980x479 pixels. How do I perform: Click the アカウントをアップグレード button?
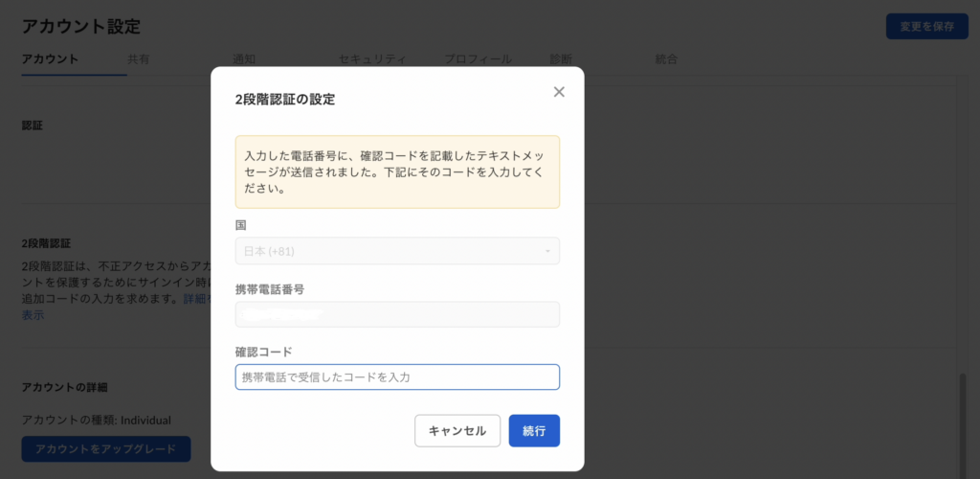click(105, 449)
